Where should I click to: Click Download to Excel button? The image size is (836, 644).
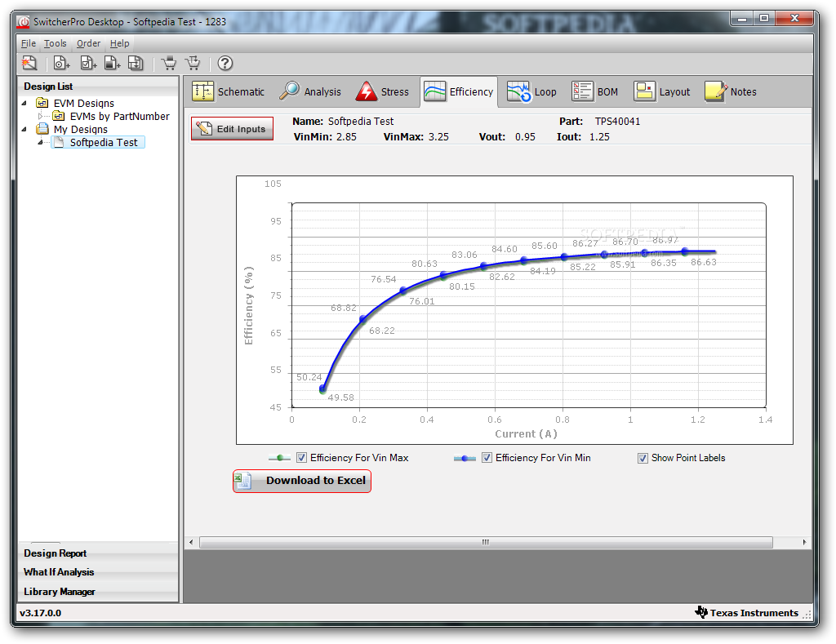(302, 480)
